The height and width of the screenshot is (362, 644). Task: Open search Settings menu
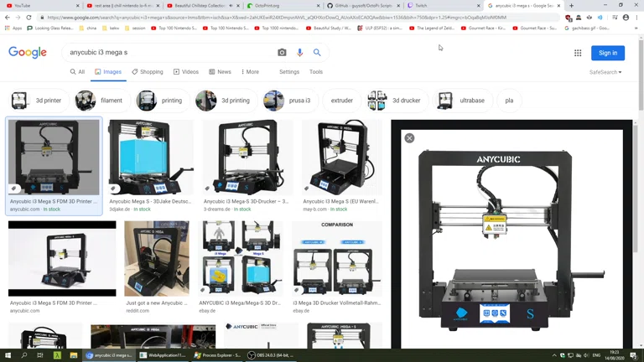pyautogui.click(x=289, y=72)
